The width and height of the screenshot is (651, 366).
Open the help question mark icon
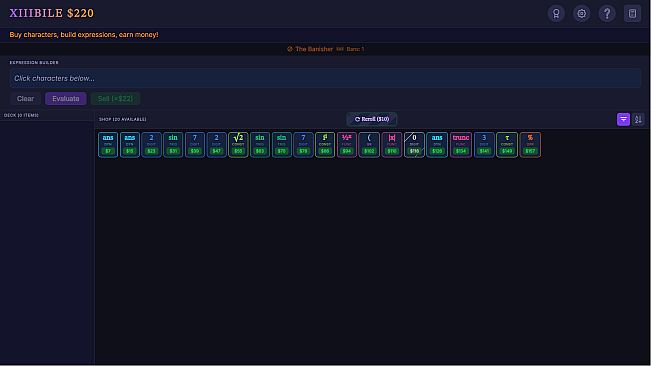point(607,13)
